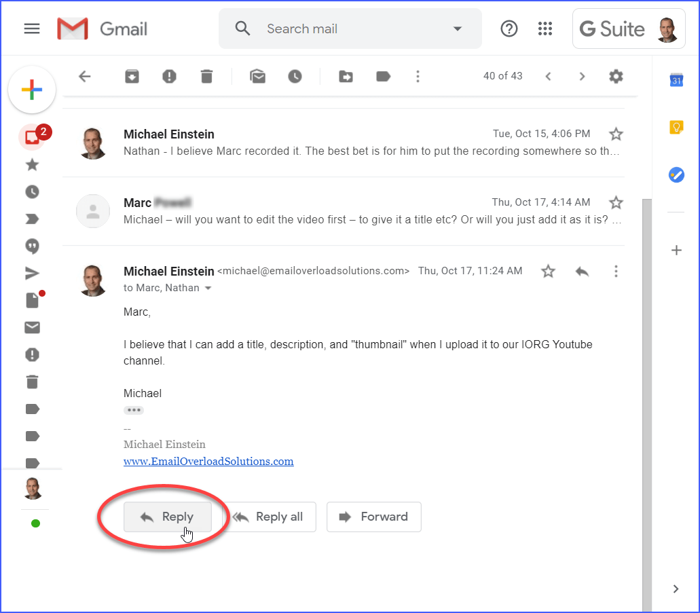Expand recipient details for Marc and Nathan

[208, 288]
